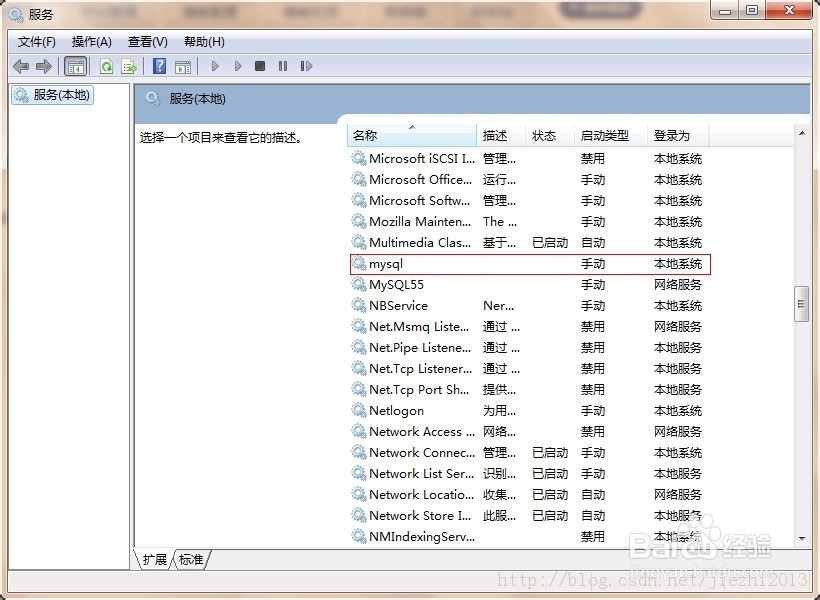Click the gear icon beside NBService
The image size is (820, 600).
(359, 305)
